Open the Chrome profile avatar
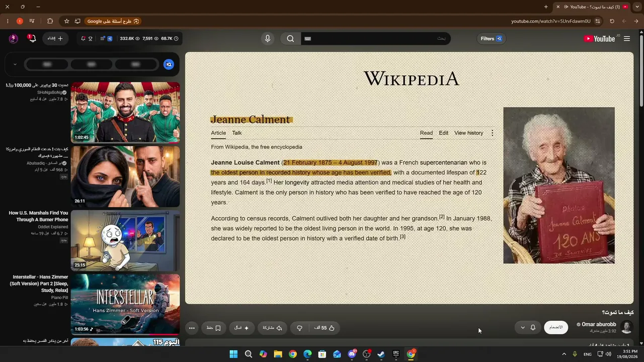Image resolution: width=644 pixels, height=362 pixels. (20, 21)
